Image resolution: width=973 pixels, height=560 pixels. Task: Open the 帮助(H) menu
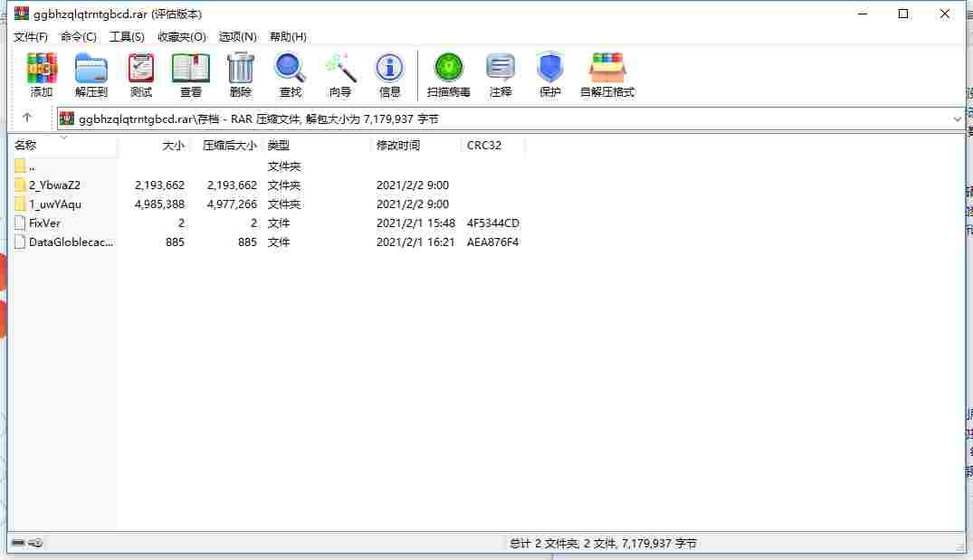pyautogui.click(x=288, y=36)
